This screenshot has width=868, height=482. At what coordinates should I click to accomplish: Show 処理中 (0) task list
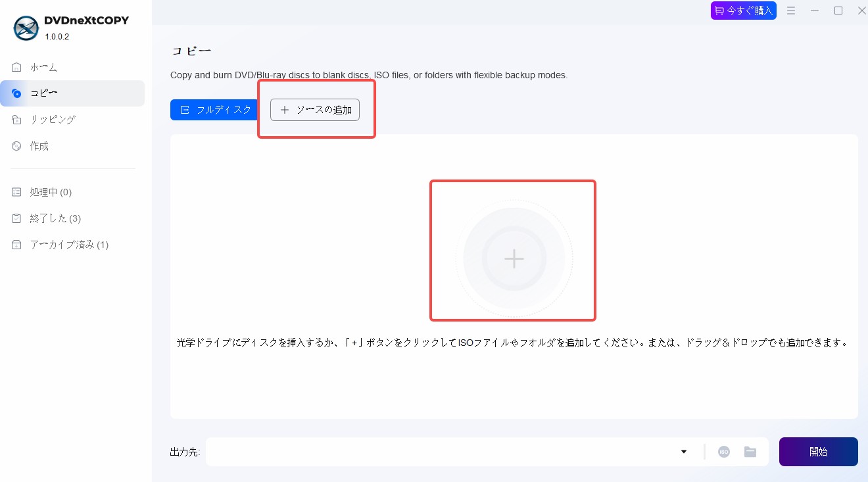72,192
